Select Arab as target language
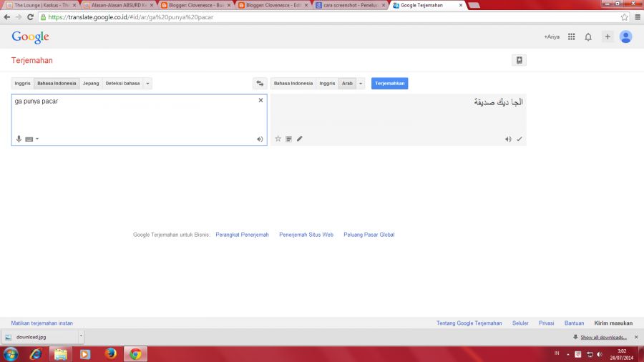The width and height of the screenshot is (644, 362). coord(348,83)
